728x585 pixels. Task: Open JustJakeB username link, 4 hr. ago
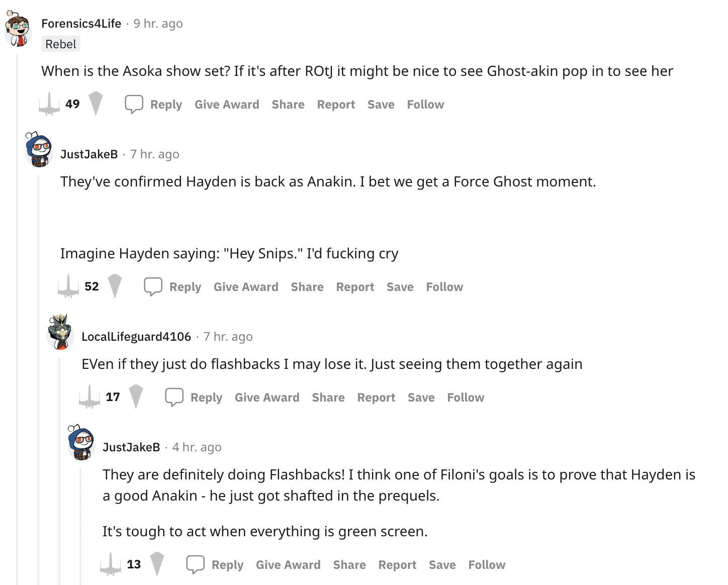tap(131, 447)
